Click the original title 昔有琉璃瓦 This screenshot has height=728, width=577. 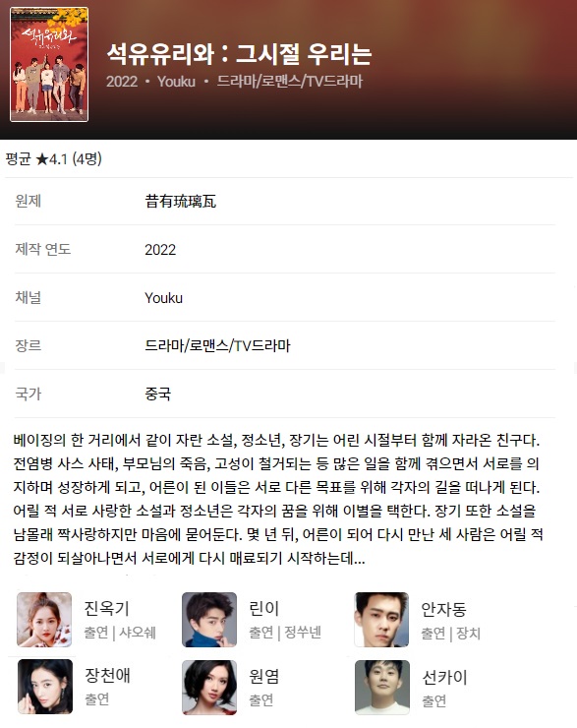pos(181,201)
